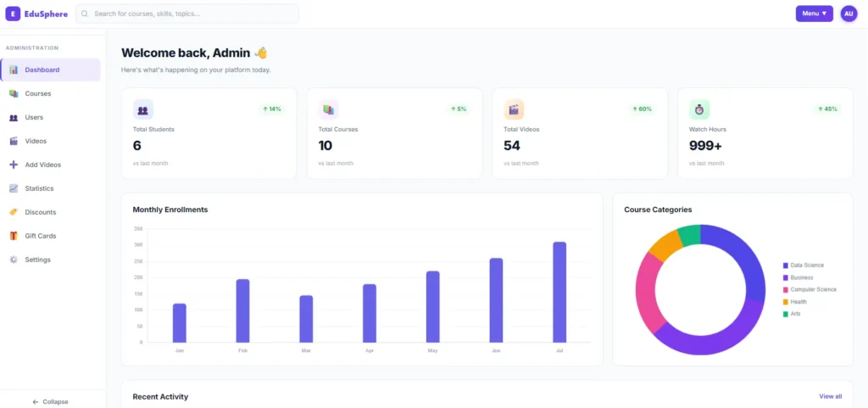The height and width of the screenshot is (408, 868).
Task: Click the Total Courses value 10
Action: tap(325, 146)
